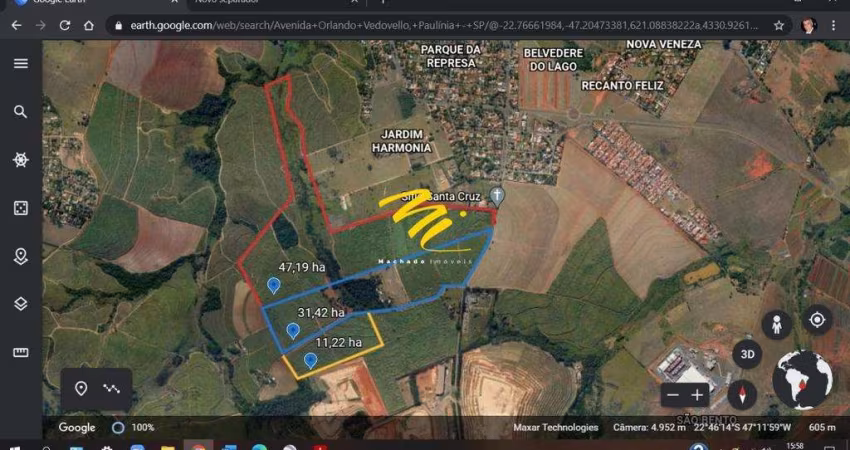Screen dimensions: 850x450
Task: Add a placemark with bottom-left pin tool
Action: click(81, 389)
